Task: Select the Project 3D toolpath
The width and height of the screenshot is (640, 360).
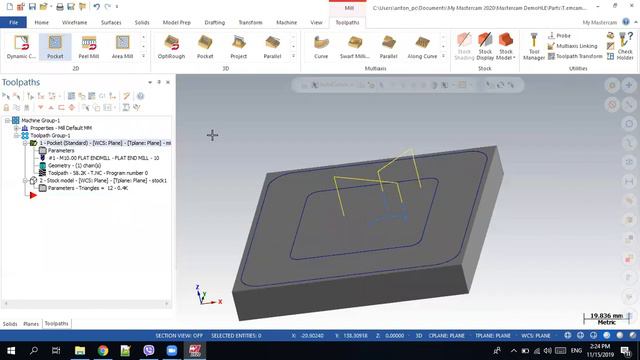Action: [238, 47]
